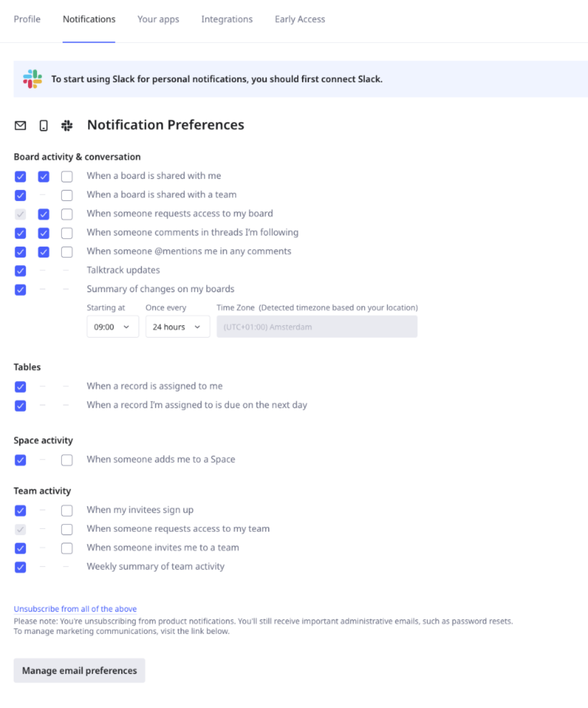Toggle email for weekly team activity summary

point(20,567)
